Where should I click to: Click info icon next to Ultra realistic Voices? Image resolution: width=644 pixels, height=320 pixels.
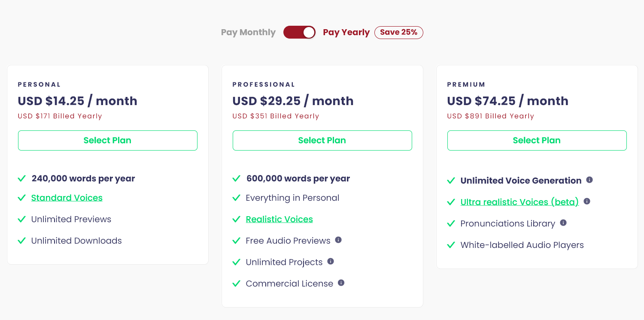(587, 201)
